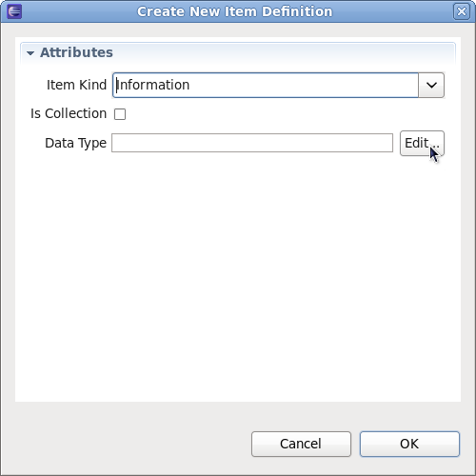476x476 pixels.
Task: Click the Item Kind Information combo field
Action: pyautogui.click(x=266, y=85)
